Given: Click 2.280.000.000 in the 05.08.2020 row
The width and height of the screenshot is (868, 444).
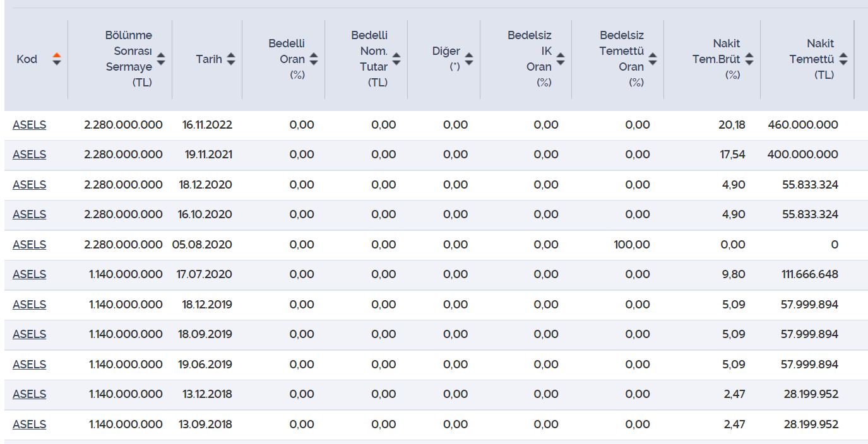Looking at the screenshot, I should coord(124,245).
